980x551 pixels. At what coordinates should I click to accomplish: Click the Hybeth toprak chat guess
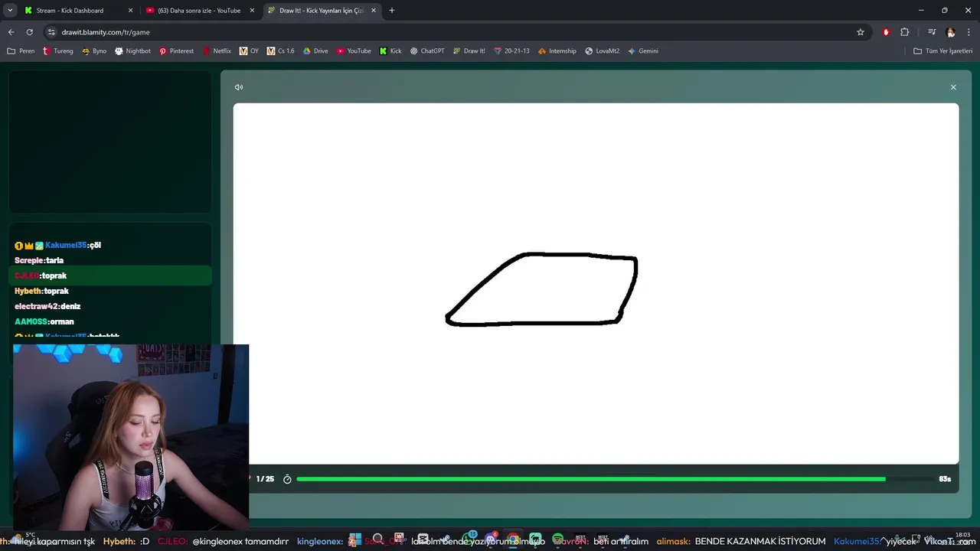pyautogui.click(x=41, y=292)
